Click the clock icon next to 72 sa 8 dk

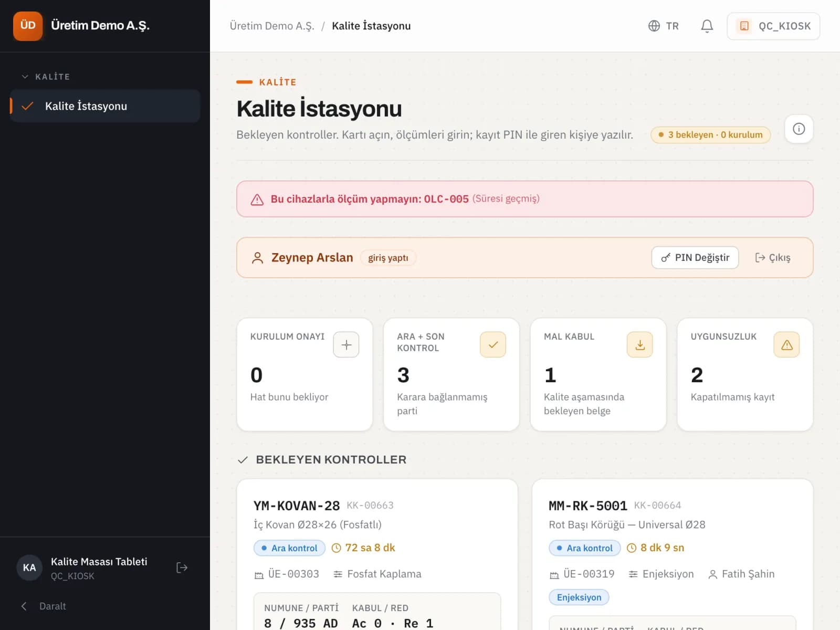click(336, 548)
